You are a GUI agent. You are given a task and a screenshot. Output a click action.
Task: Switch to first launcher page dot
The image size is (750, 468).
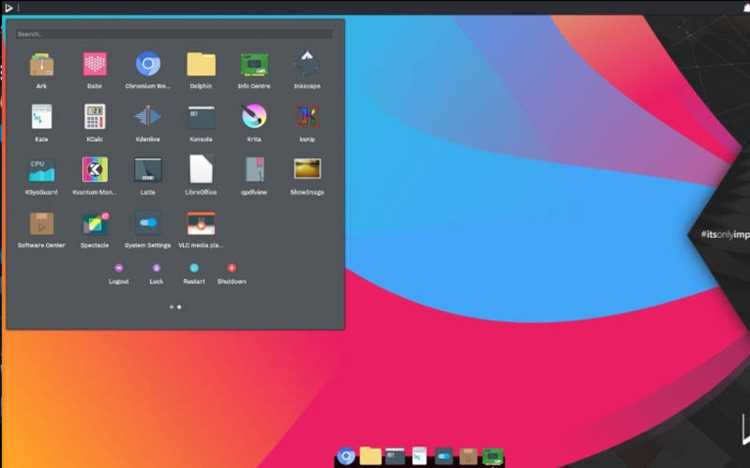172,307
